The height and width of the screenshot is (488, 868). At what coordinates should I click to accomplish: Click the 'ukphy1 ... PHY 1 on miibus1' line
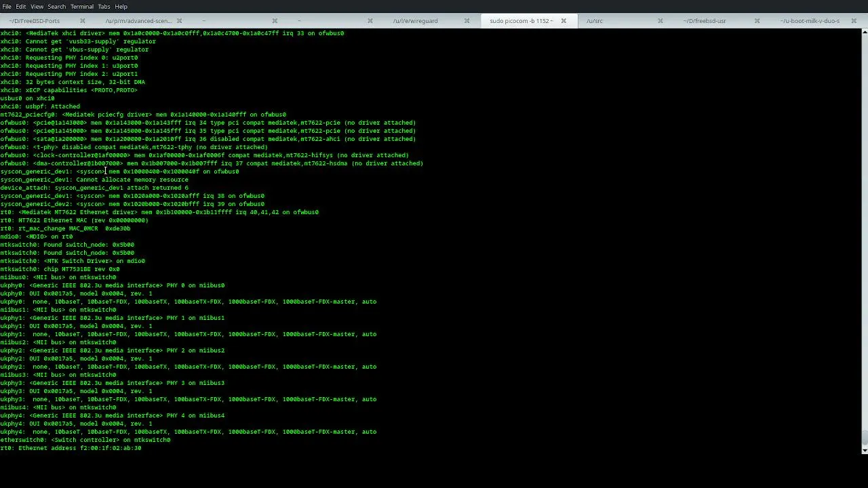[112, 318]
